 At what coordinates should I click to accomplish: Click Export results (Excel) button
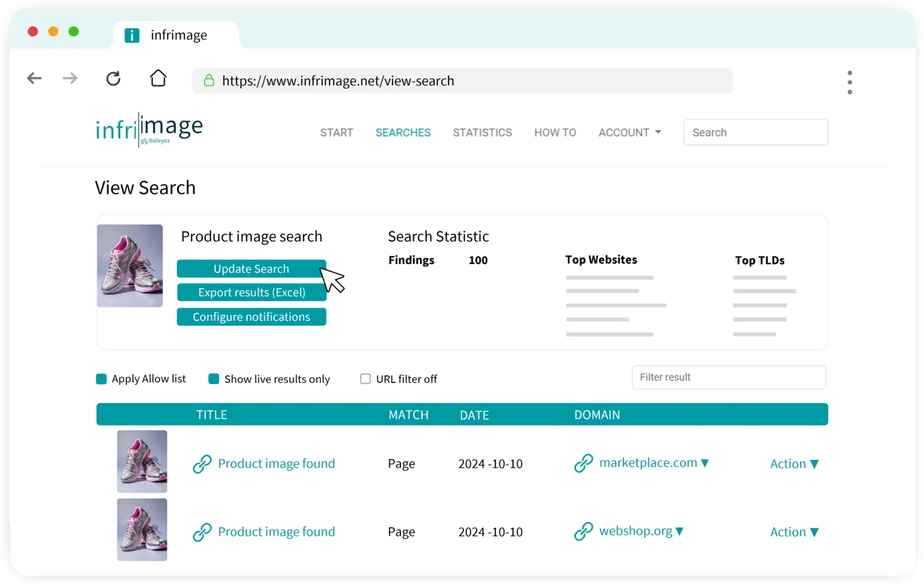tap(251, 292)
